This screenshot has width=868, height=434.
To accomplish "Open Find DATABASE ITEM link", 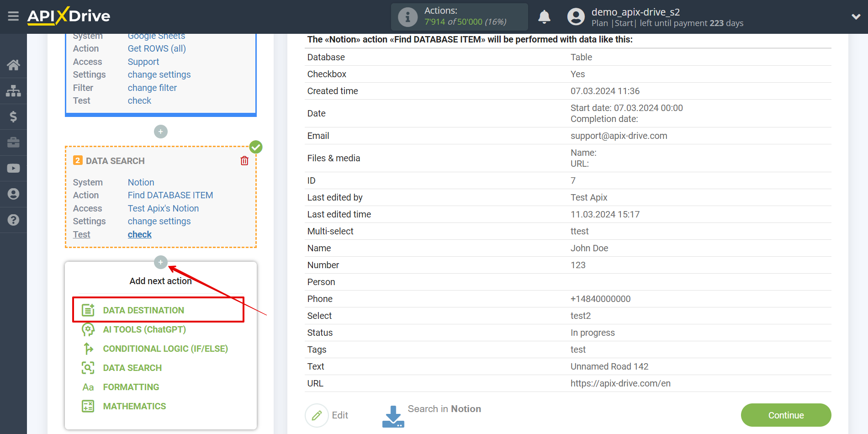I will tap(170, 195).
